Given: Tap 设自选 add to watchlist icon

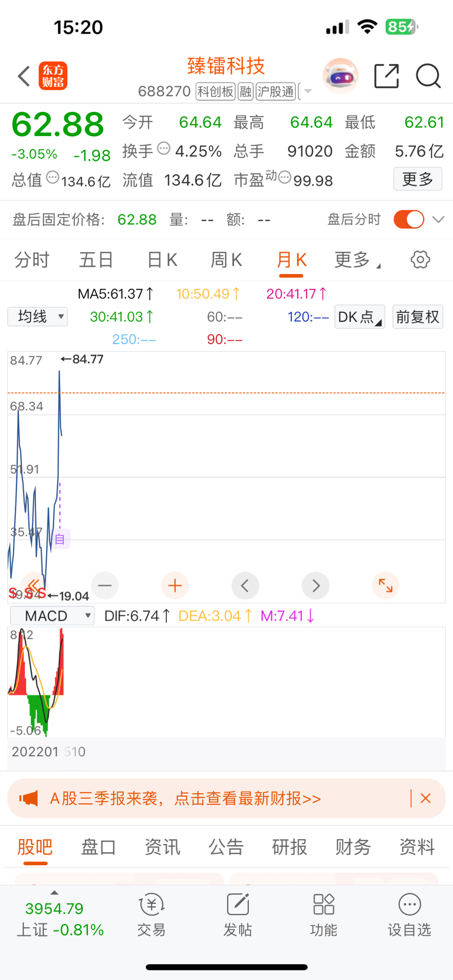Looking at the screenshot, I should pos(409,915).
